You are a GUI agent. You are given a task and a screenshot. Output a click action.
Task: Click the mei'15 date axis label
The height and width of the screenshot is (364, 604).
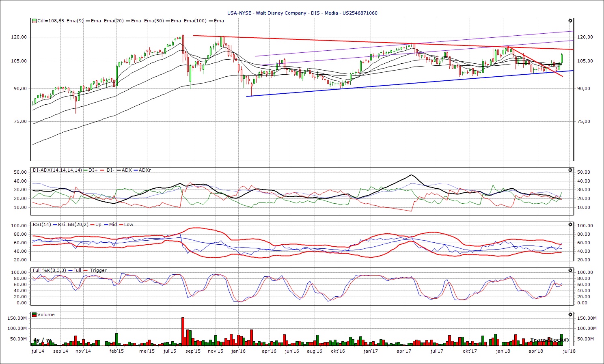point(147,351)
